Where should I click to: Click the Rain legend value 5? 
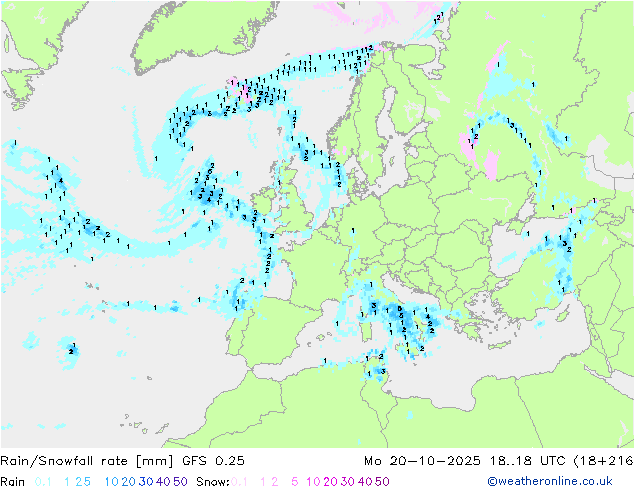87,482
